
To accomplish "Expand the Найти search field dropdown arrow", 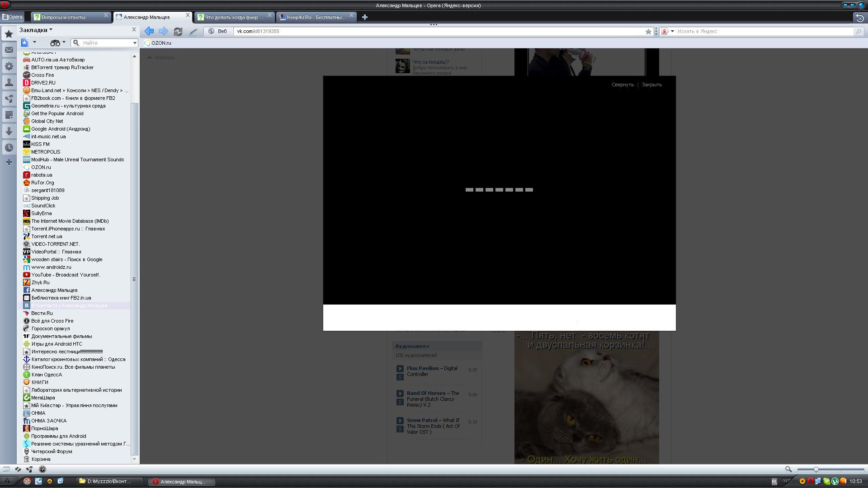I will click(134, 43).
